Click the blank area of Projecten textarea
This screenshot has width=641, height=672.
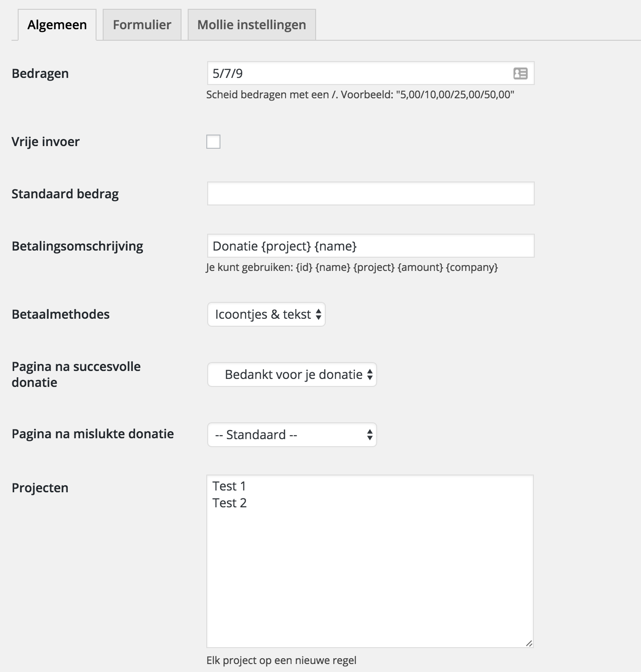click(x=370, y=575)
